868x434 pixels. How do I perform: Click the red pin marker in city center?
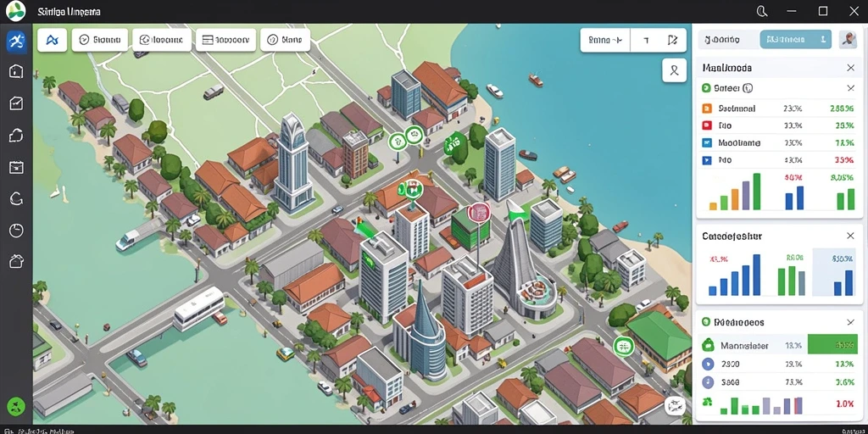pyautogui.click(x=480, y=212)
